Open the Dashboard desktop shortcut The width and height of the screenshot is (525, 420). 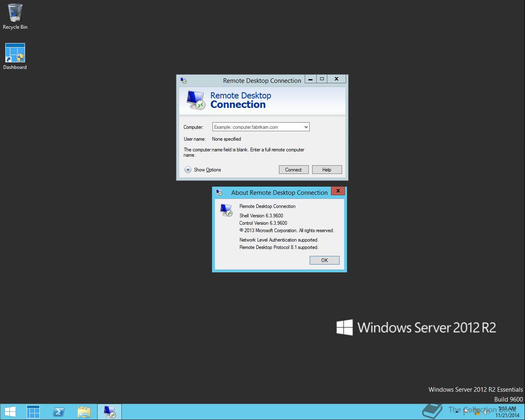tap(15, 57)
